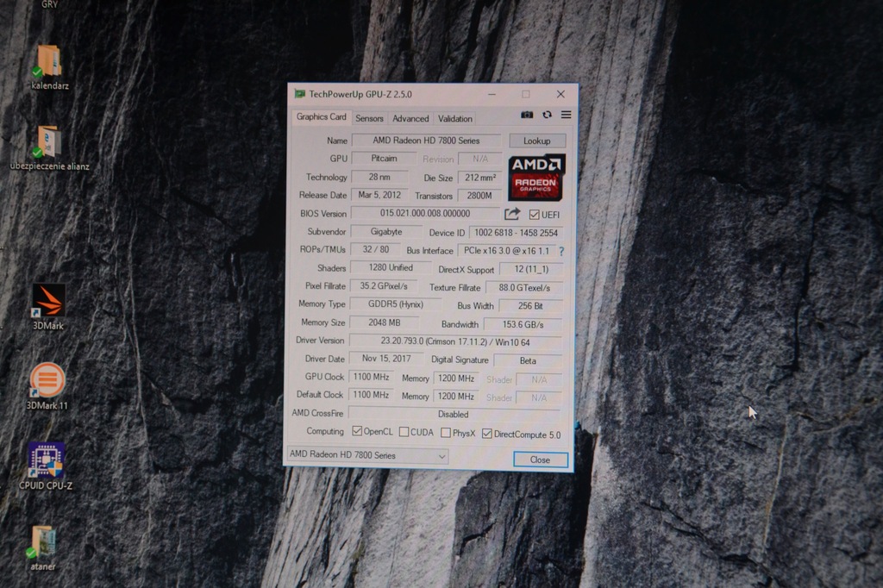Toggle the OpenCL checkbox
The height and width of the screenshot is (588, 883).
tap(356, 431)
